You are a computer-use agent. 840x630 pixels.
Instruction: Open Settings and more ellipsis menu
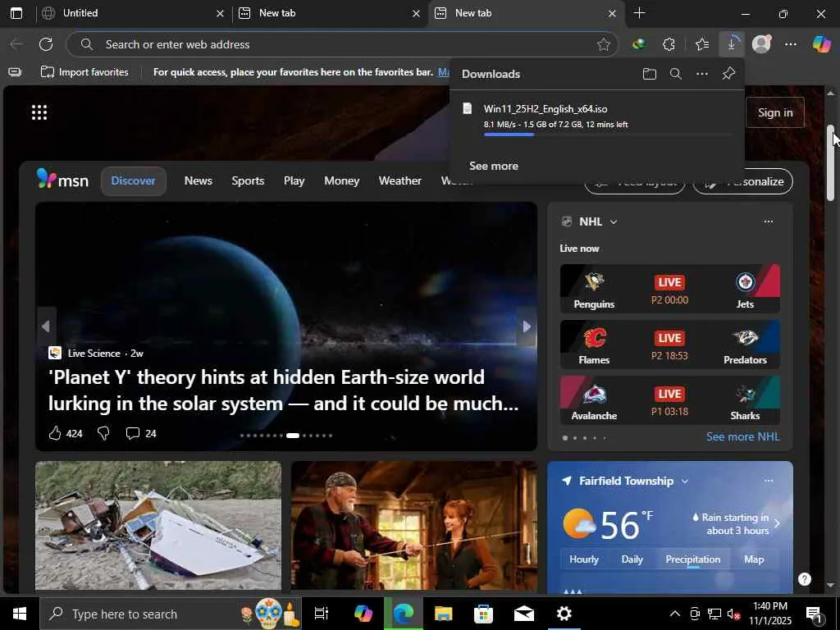click(791, 44)
